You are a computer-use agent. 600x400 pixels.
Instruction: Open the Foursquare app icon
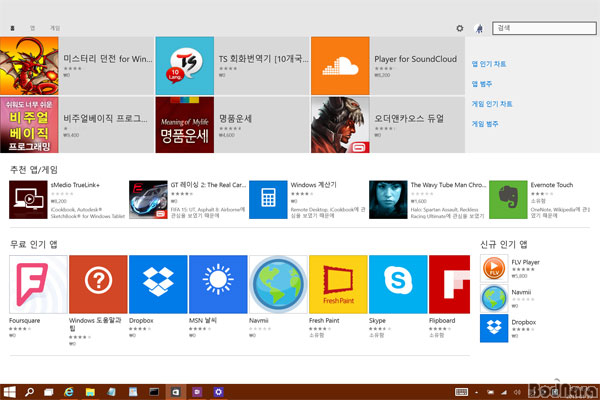pyautogui.click(x=38, y=284)
